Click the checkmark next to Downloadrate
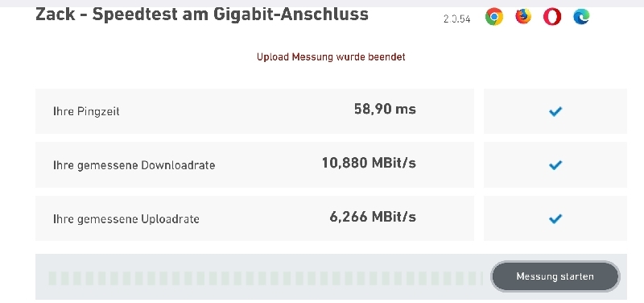The height and width of the screenshot is (303, 644). point(555,165)
